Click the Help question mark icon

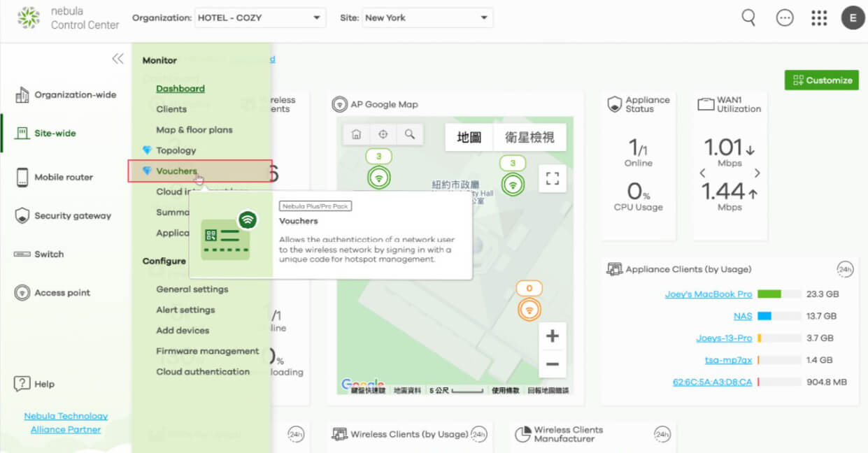[x=22, y=384]
